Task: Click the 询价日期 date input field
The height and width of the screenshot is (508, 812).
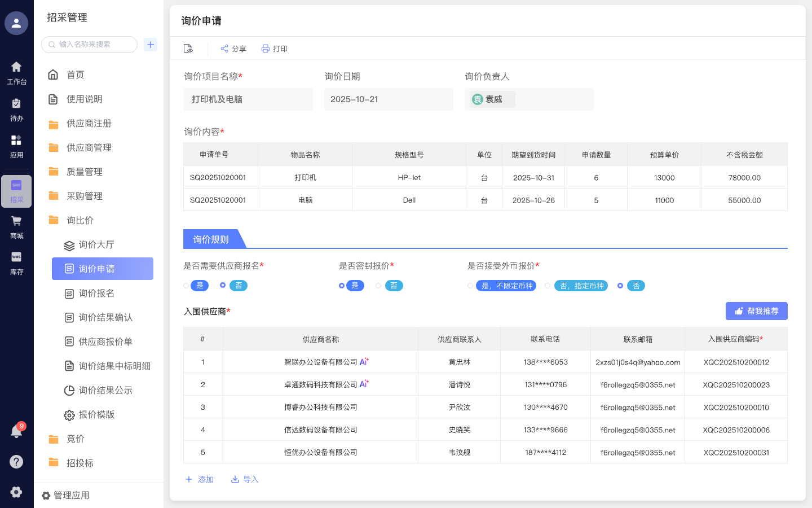Action: [389, 99]
